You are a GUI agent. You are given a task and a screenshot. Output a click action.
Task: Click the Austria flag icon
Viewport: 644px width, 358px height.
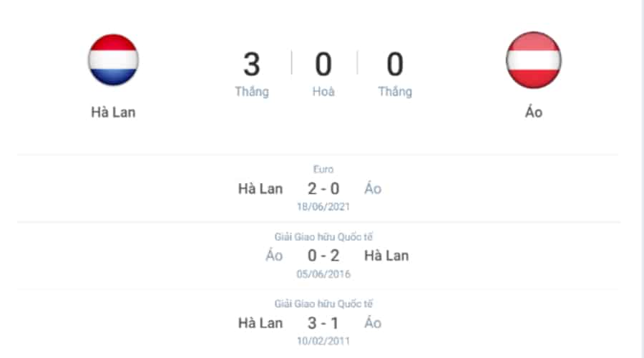click(x=534, y=59)
